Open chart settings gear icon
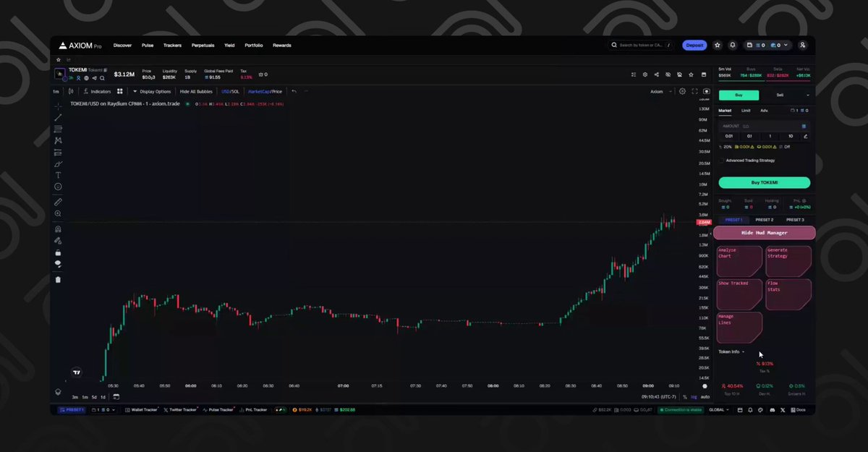The image size is (868, 452). point(681,91)
